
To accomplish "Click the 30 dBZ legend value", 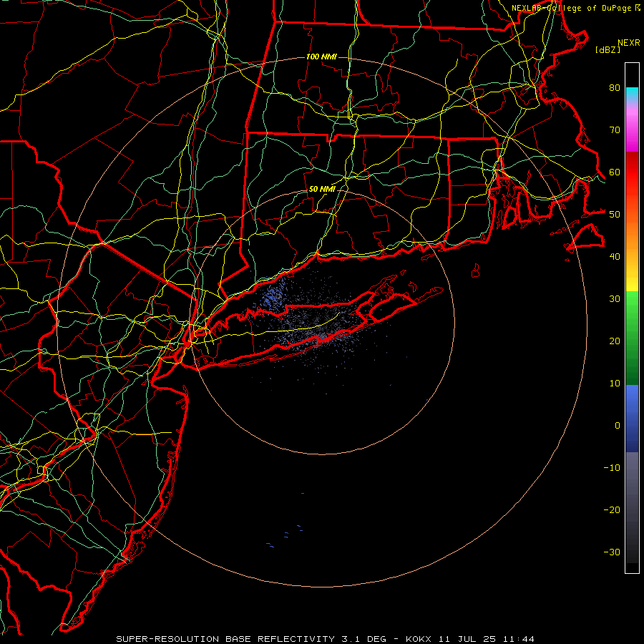I will [x=615, y=299].
